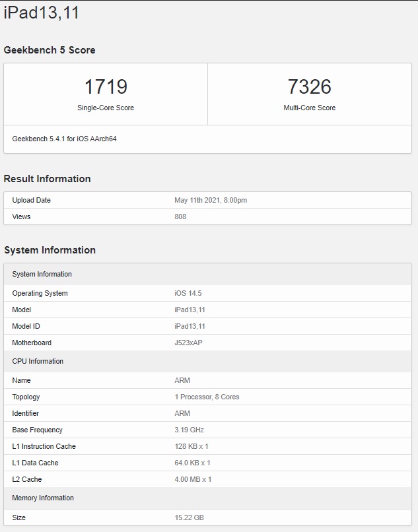Select the 3.19 GHz value
418x532 pixels.
pyautogui.click(x=189, y=430)
